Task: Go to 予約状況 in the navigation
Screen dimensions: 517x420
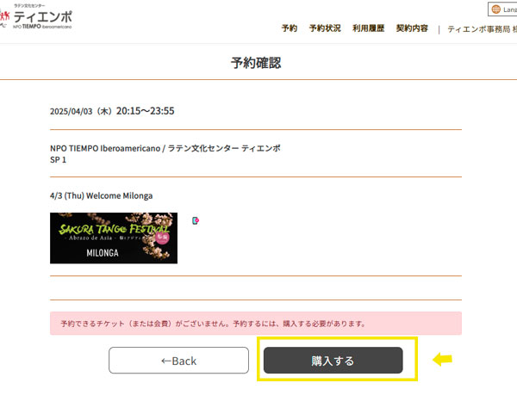Action: (325, 28)
